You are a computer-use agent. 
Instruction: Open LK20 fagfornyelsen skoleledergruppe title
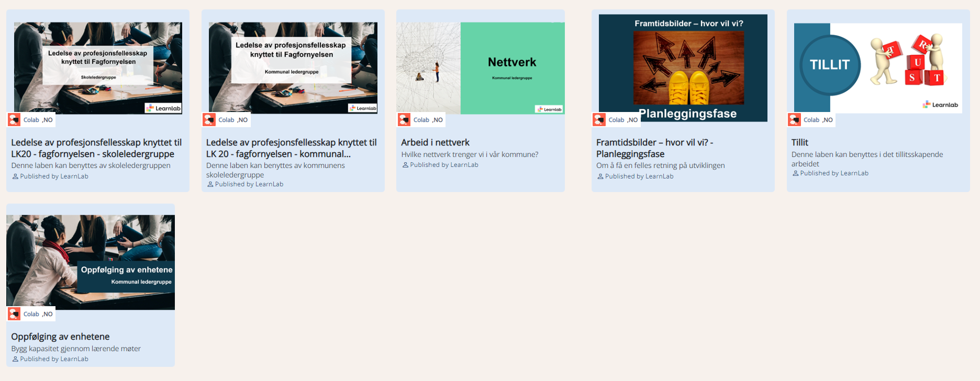[96, 148]
